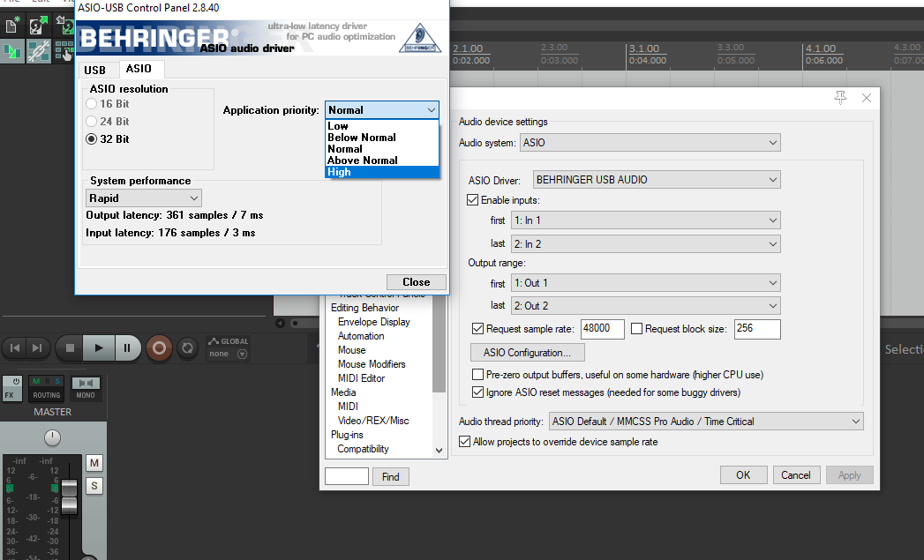Toggle master FX bypass power icon
This screenshot has height=560, width=924.
point(16,382)
